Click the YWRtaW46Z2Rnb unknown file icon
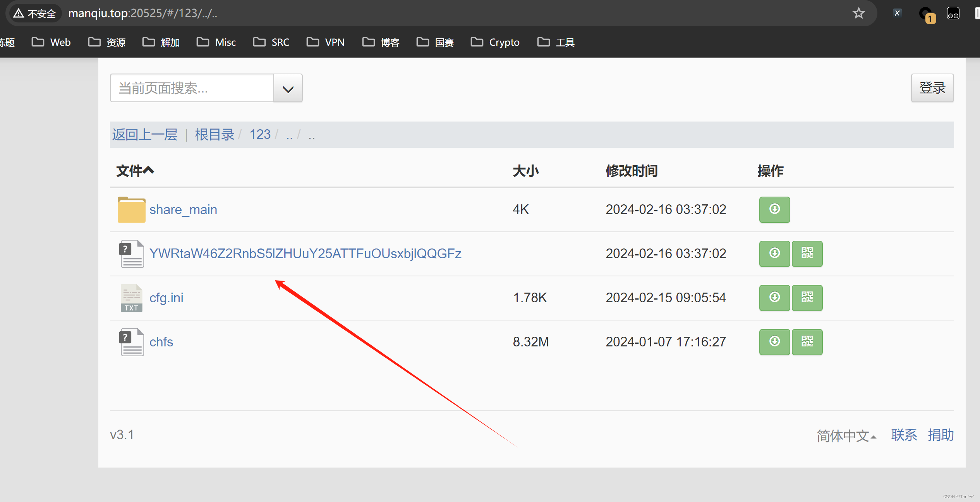 (x=132, y=254)
